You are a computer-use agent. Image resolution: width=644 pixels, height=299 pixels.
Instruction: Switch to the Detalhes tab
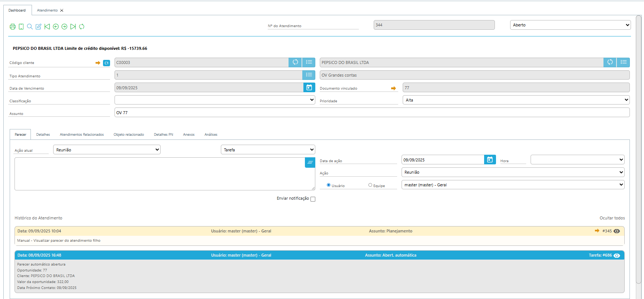point(43,135)
